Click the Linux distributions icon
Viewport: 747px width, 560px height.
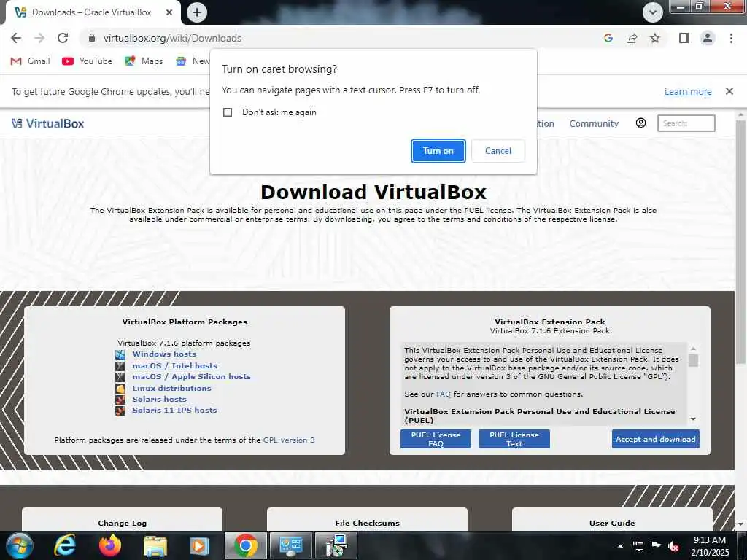coord(120,389)
